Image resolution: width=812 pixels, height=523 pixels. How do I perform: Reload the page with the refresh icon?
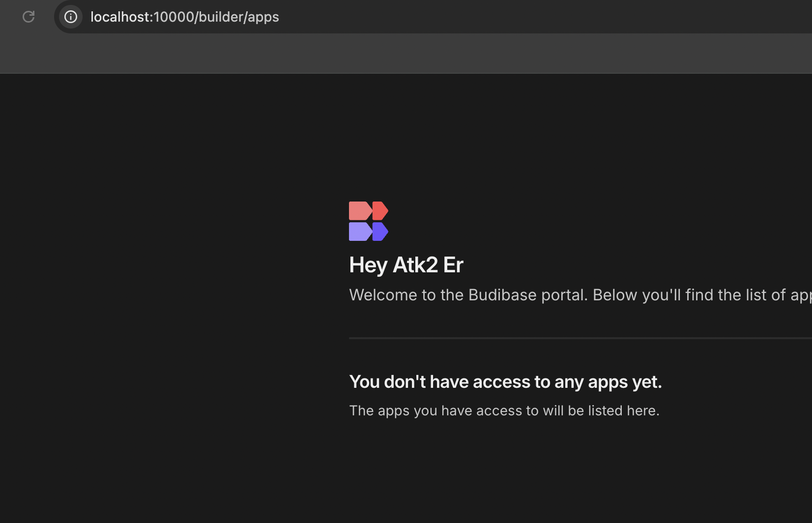pos(29,17)
